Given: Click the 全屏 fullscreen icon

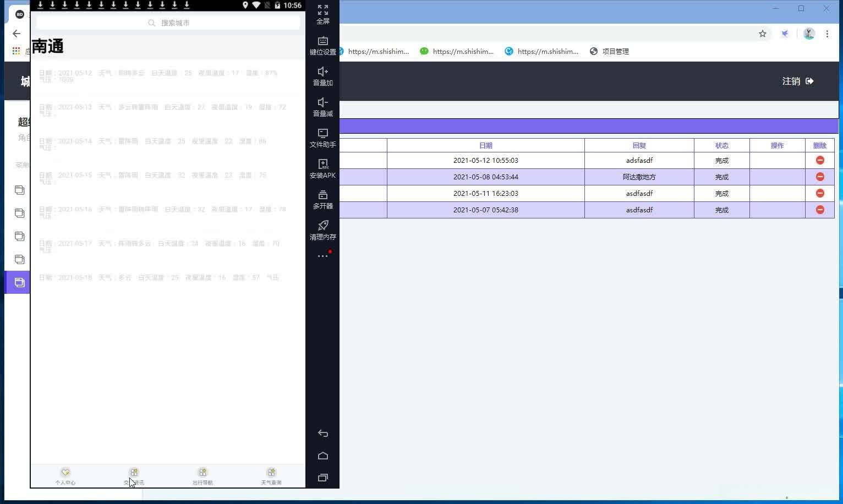Looking at the screenshot, I should 323,10.
